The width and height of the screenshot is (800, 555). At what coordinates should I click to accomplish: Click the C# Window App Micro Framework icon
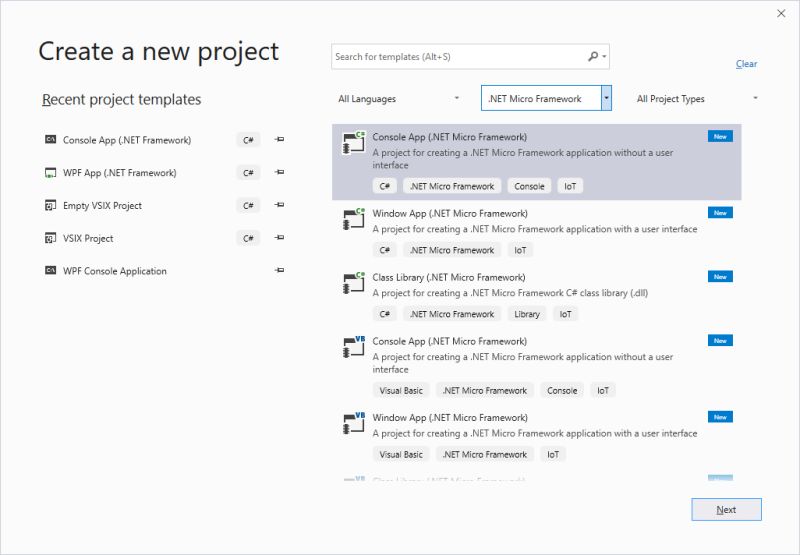pyautogui.click(x=353, y=219)
